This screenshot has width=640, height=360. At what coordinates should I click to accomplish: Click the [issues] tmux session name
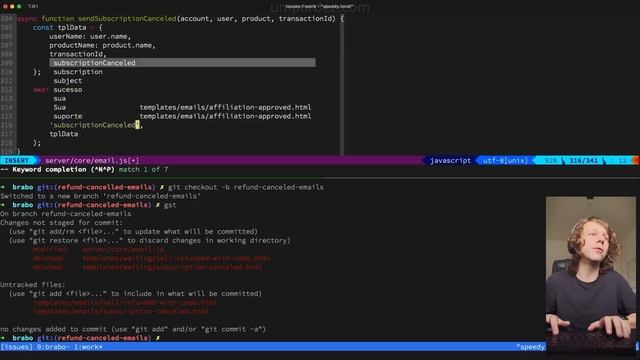click(17, 347)
